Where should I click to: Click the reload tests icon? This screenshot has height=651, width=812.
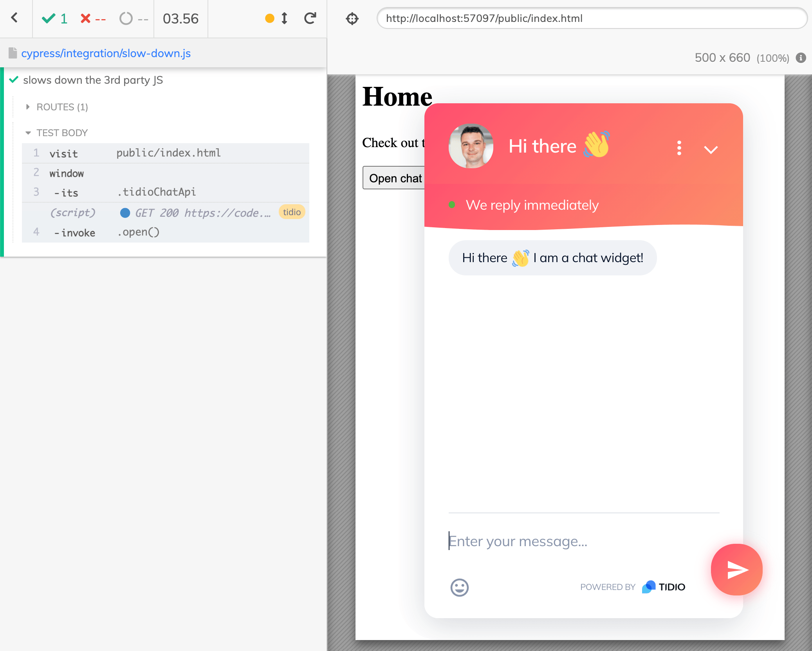[x=310, y=18]
